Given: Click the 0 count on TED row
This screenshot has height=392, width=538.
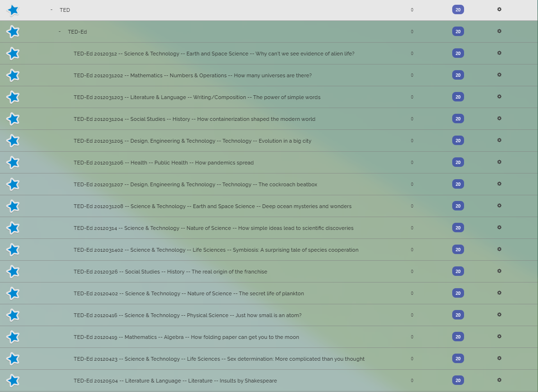Looking at the screenshot, I should (x=412, y=9).
